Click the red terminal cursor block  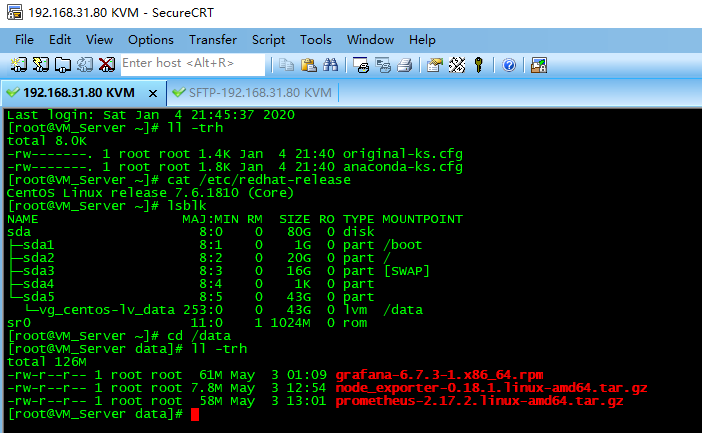(195, 415)
